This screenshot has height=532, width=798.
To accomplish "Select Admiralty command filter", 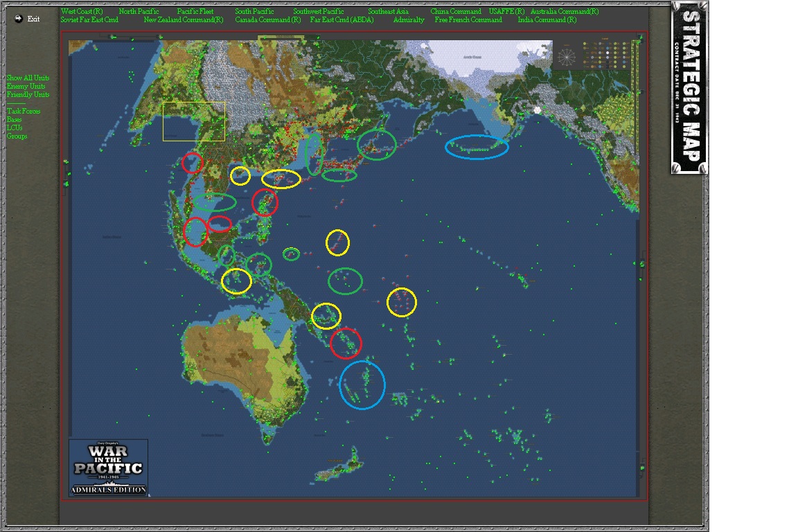I will 409,20.
